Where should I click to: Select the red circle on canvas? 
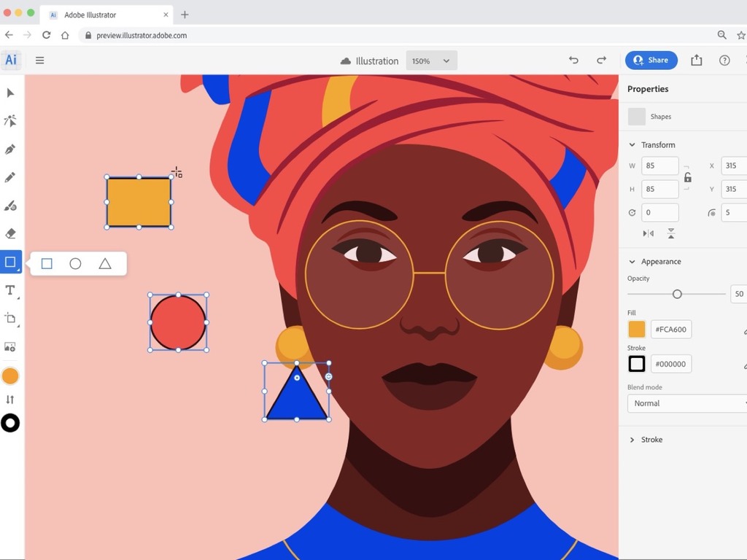tap(178, 322)
